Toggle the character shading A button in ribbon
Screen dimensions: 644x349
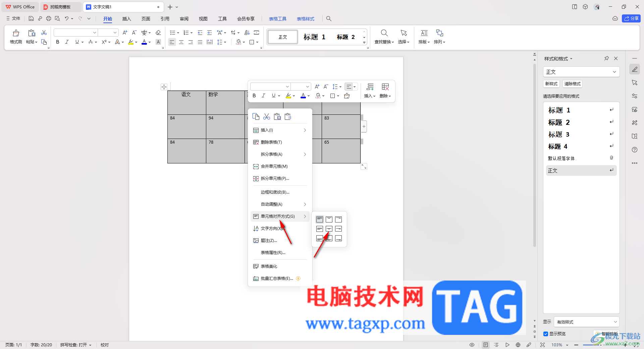158,42
